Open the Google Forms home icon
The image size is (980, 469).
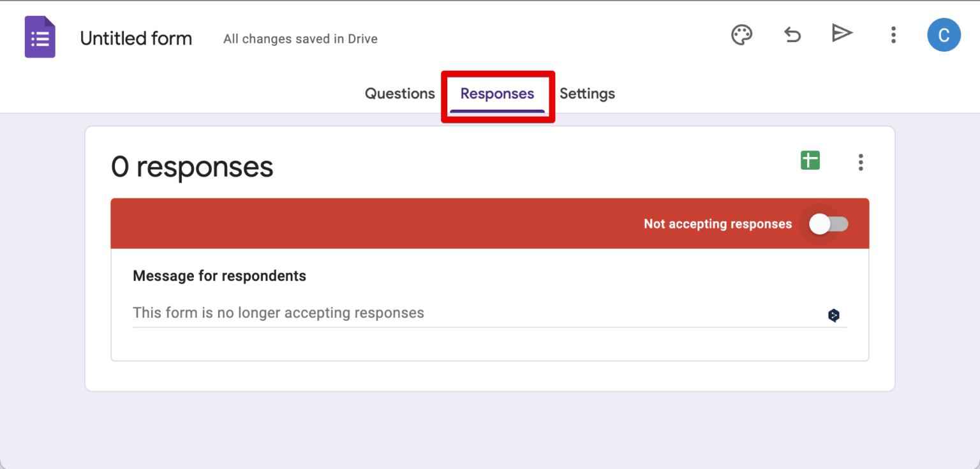click(x=40, y=37)
